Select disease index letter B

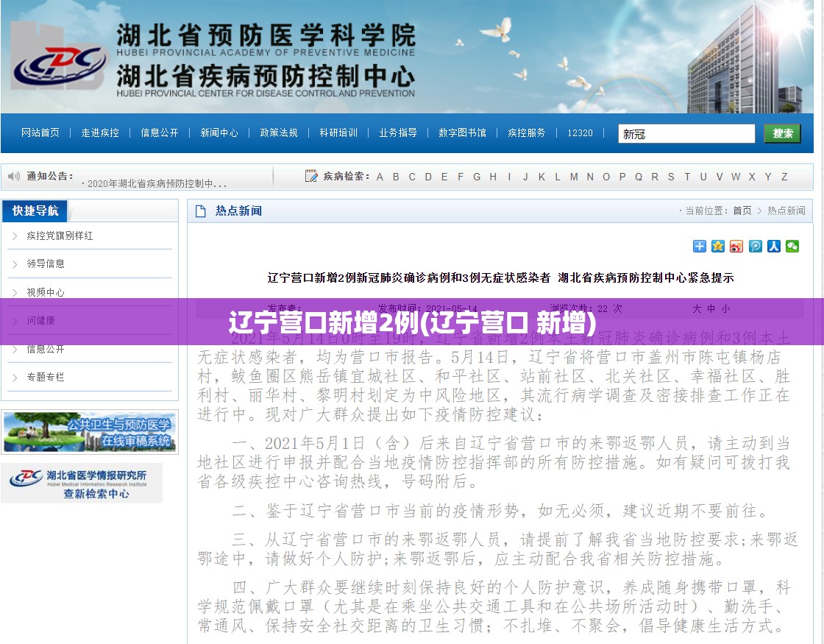pyautogui.click(x=396, y=177)
